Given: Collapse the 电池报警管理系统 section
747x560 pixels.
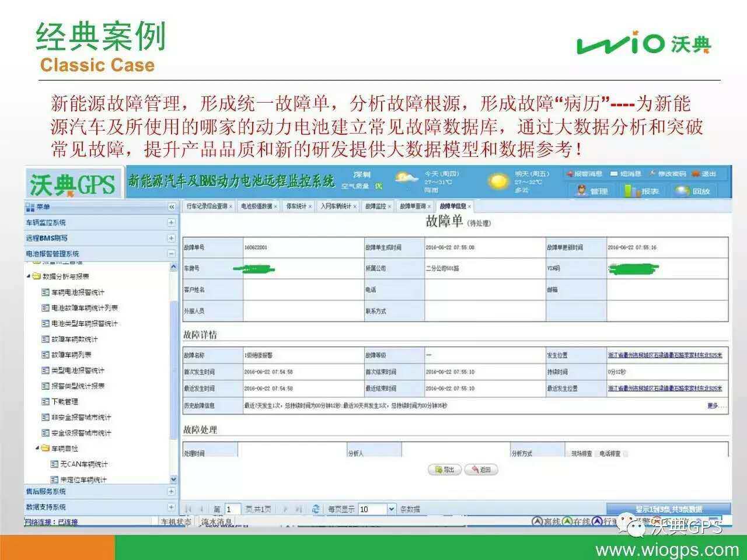Looking at the screenshot, I should (172, 254).
